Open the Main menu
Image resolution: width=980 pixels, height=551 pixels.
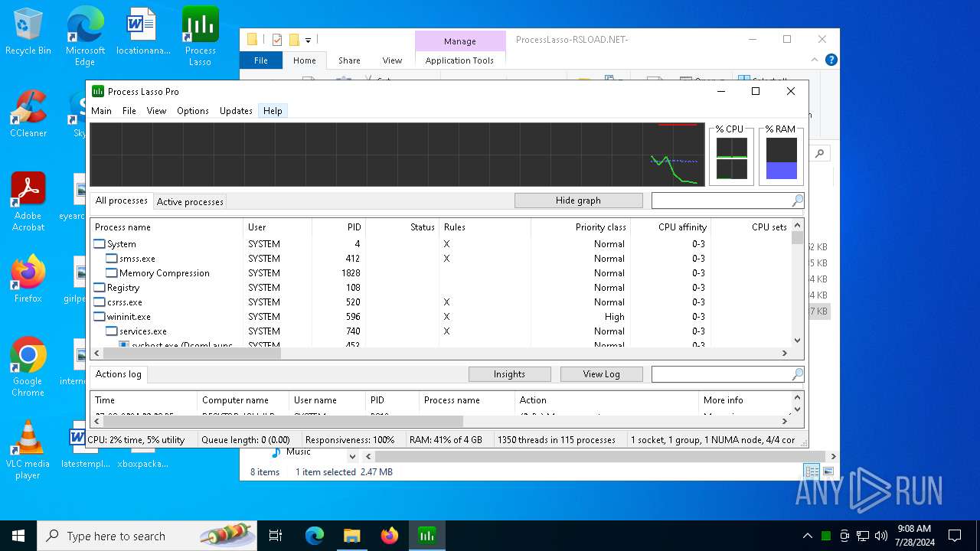tap(101, 111)
